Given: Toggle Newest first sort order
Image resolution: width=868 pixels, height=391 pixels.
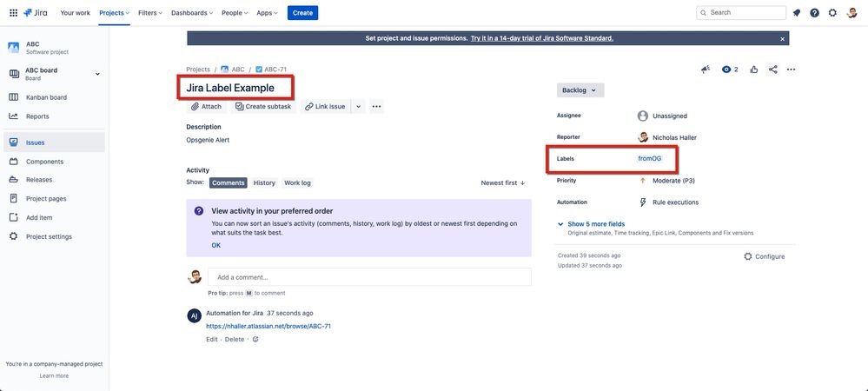Looking at the screenshot, I should [503, 182].
